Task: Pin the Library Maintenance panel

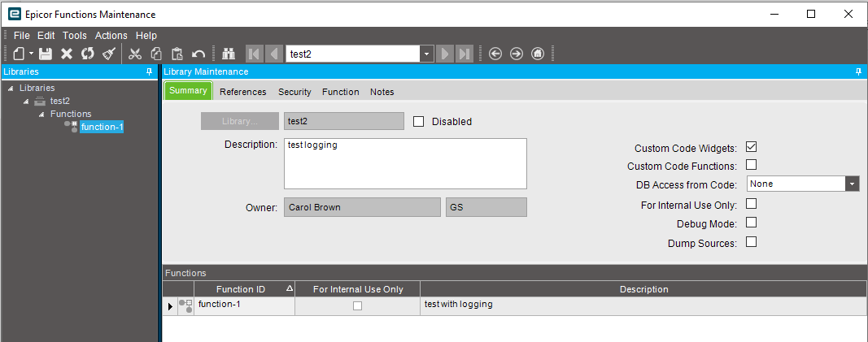Action: tap(858, 71)
